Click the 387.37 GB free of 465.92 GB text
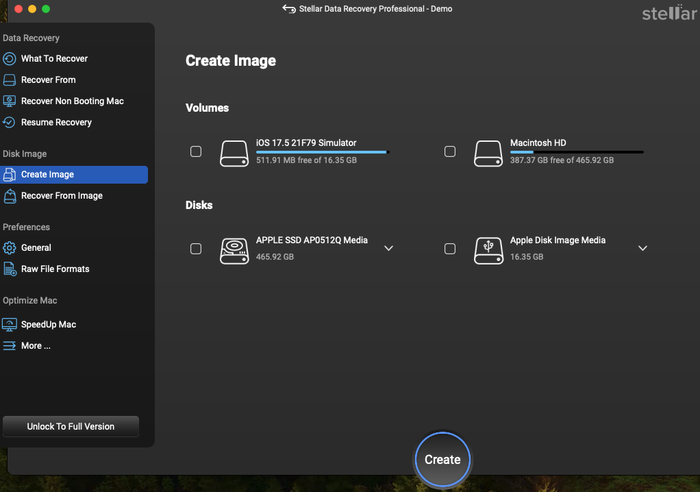Image resolution: width=700 pixels, height=492 pixels. click(x=562, y=160)
